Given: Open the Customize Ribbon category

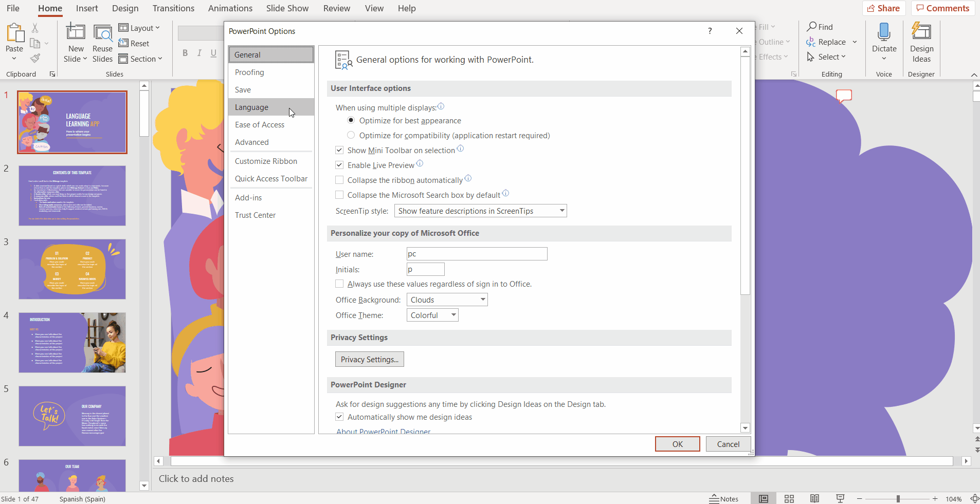Looking at the screenshot, I should tap(266, 161).
